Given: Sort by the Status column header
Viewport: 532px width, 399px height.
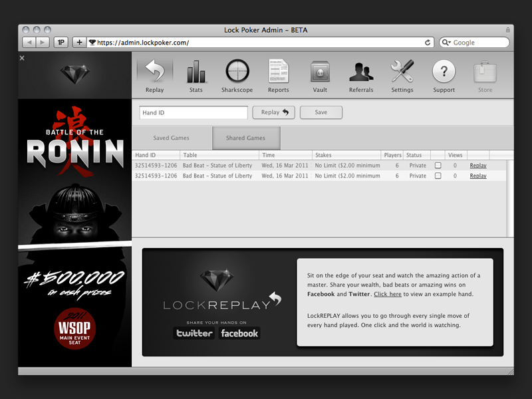Looking at the screenshot, I should click(x=417, y=155).
